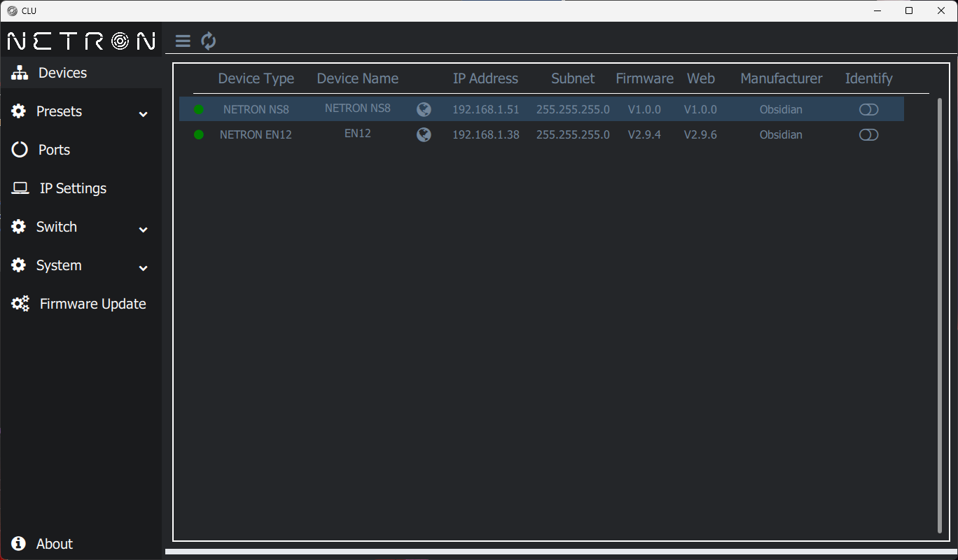
Task: Open web globe icon for EN12
Action: 424,134
